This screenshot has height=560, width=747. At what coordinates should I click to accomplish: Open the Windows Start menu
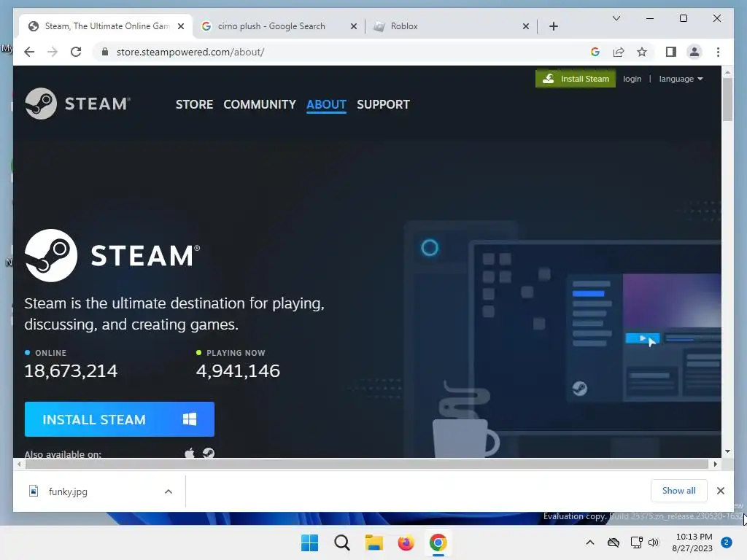coord(309,542)
